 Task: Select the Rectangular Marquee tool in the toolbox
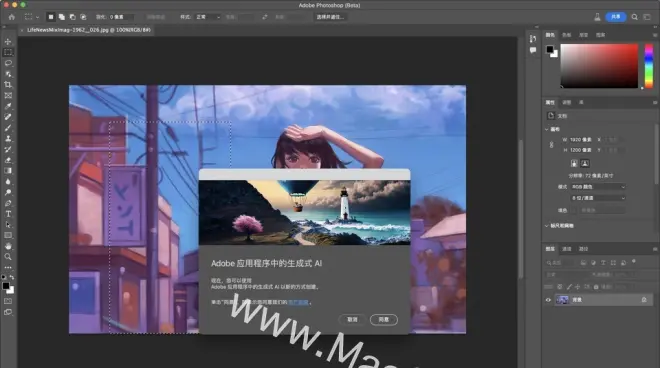8,52
